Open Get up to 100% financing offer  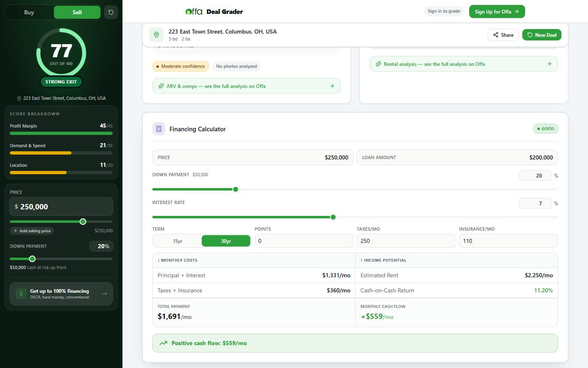tap(61, 294)
